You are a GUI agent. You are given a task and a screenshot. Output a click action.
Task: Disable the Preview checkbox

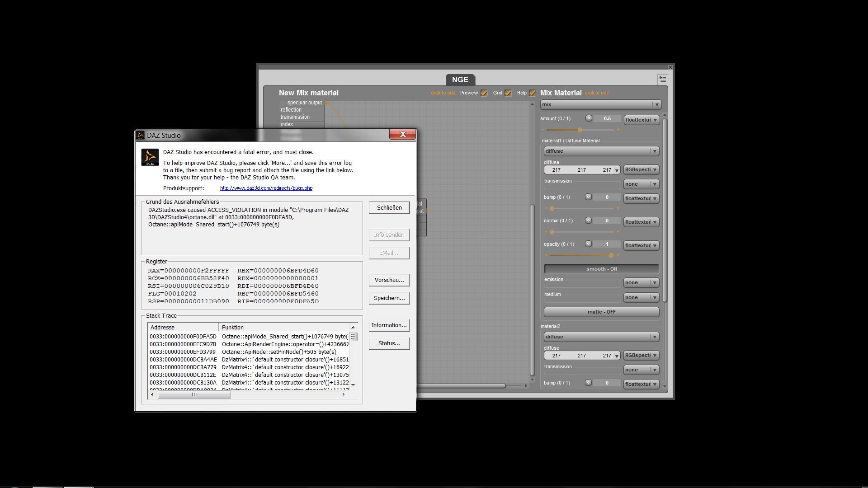pyautogui.click(x=484, y=93)
